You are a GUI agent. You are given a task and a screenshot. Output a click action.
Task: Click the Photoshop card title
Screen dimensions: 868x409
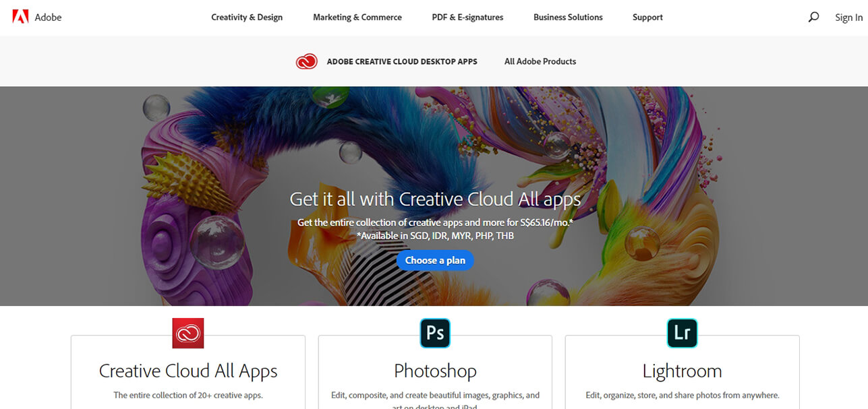coord(435,371)
